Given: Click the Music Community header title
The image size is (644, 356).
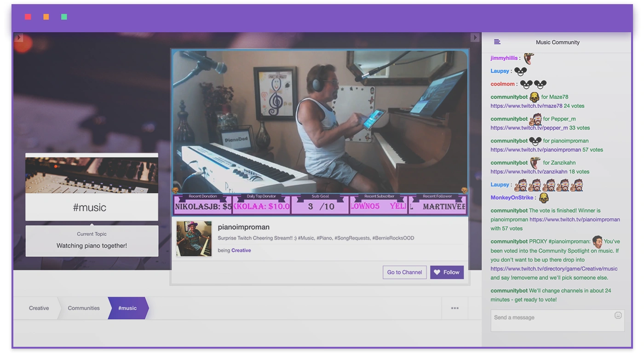Looking at the screenshot, I should 558,42.
